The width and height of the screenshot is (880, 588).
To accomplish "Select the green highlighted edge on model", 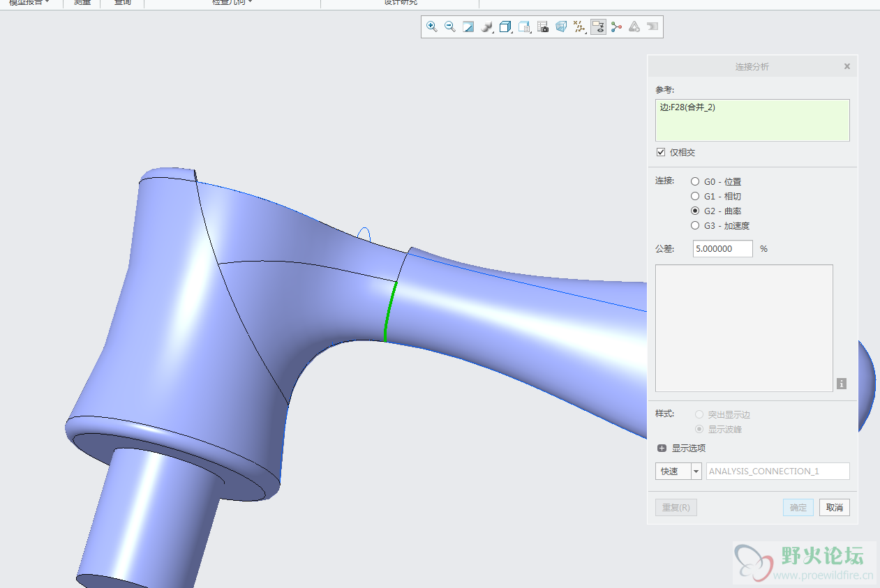I will (x=389, y=311).
